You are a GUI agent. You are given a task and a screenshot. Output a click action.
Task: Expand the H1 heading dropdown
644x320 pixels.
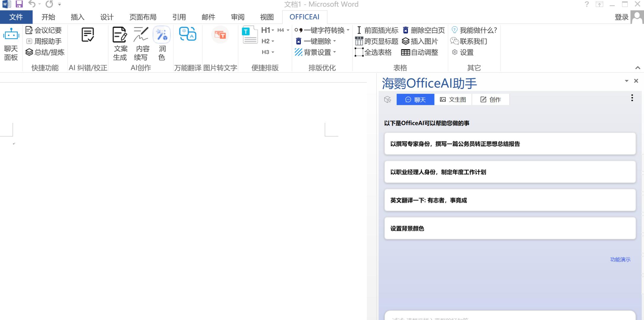[273, 30]
